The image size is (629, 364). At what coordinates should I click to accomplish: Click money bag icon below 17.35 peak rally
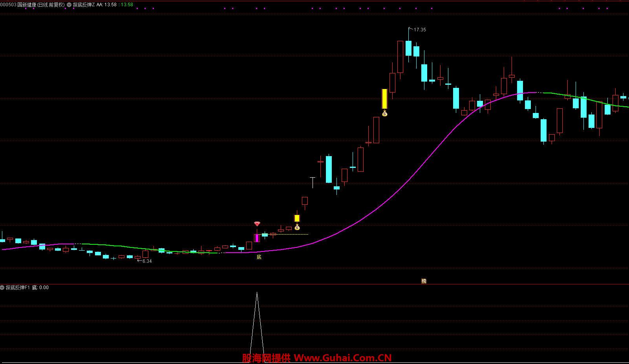tap(385, 113)
